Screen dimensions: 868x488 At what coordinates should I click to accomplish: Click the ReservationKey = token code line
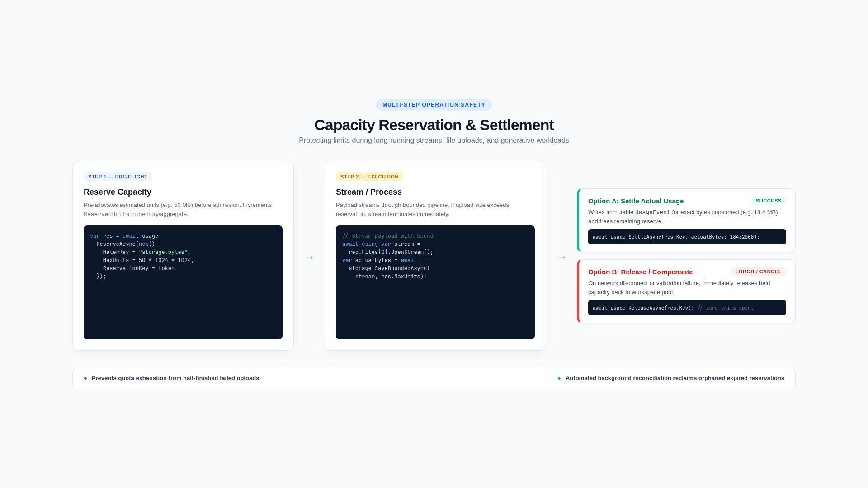tap(139, 268)
